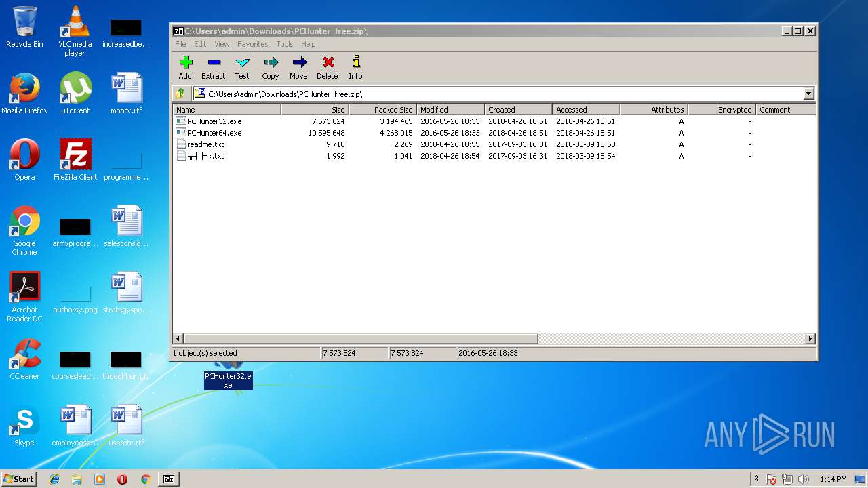This screenshot has width=868, height=488.
Task: Select VLC media player desktop icon
Action: pos(75,31)
